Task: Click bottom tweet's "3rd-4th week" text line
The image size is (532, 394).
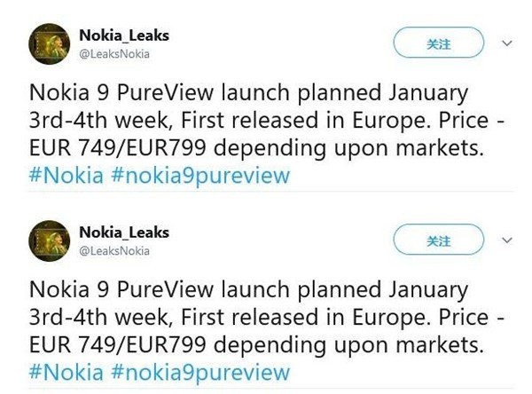Action: point(266,317)
